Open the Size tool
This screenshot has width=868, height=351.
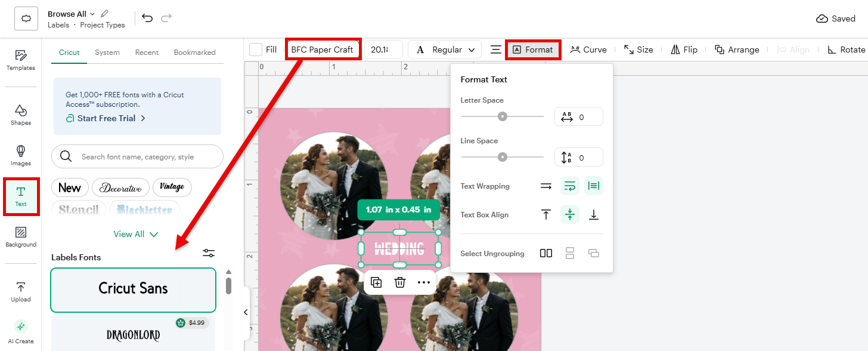pos(638,50)
